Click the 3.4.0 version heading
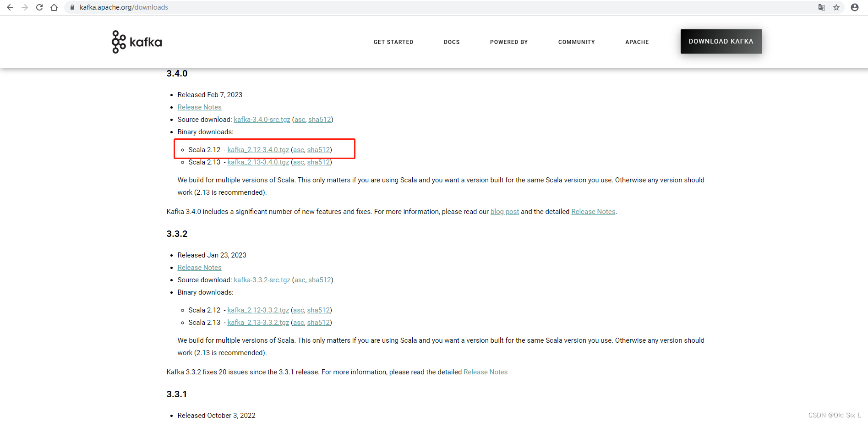 (x=177, y=73)
